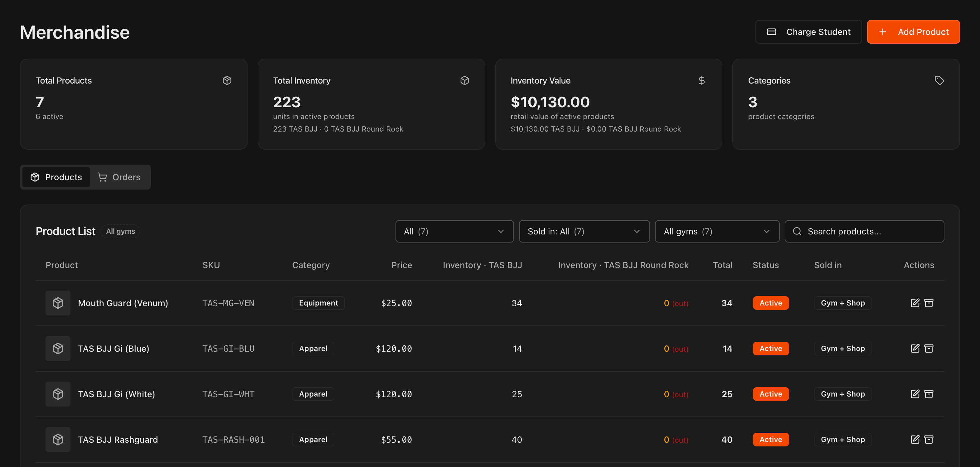This screenshot has width=980, height=467.
Task: Click the dollar icon on Inventory Value card
Action: (701, 80)
